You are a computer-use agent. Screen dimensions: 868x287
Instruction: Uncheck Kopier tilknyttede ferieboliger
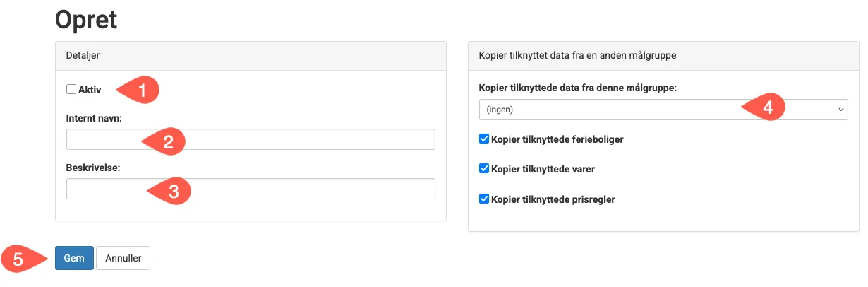pos(484,139)
